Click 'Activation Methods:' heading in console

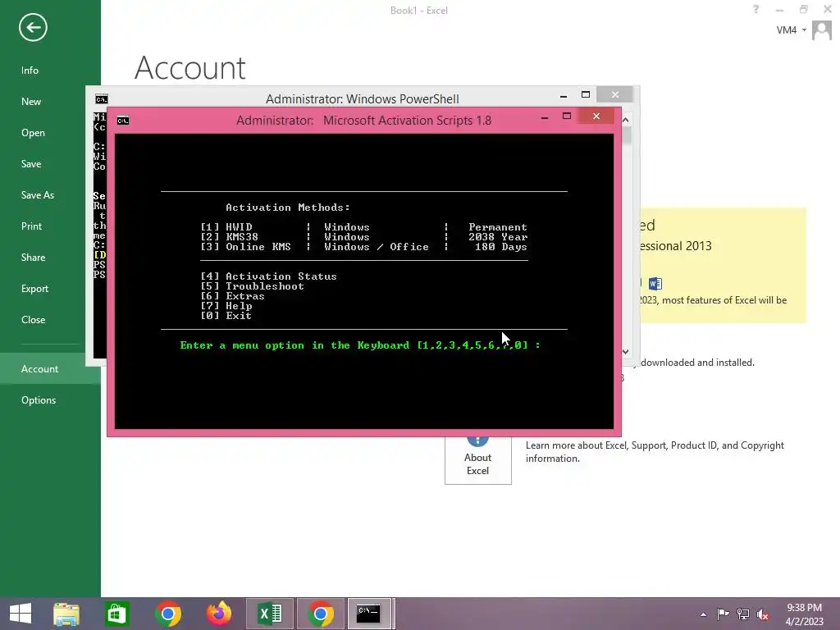[288, 208]
